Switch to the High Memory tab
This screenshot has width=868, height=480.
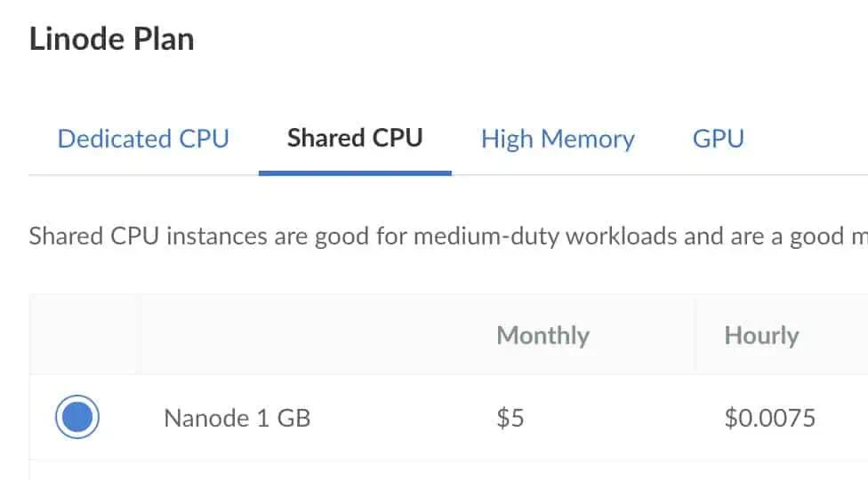click(558, 139)
